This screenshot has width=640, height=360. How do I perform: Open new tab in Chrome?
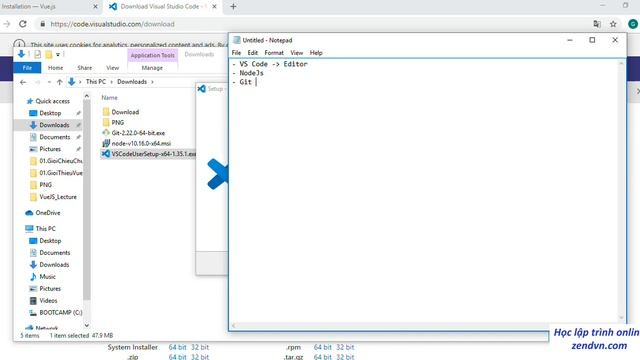tap(233, 7)
